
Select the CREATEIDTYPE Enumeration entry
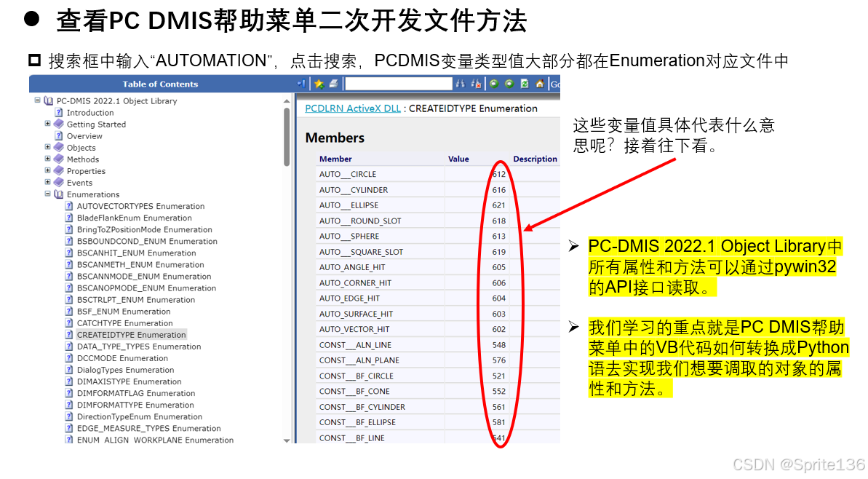point(131,334)
